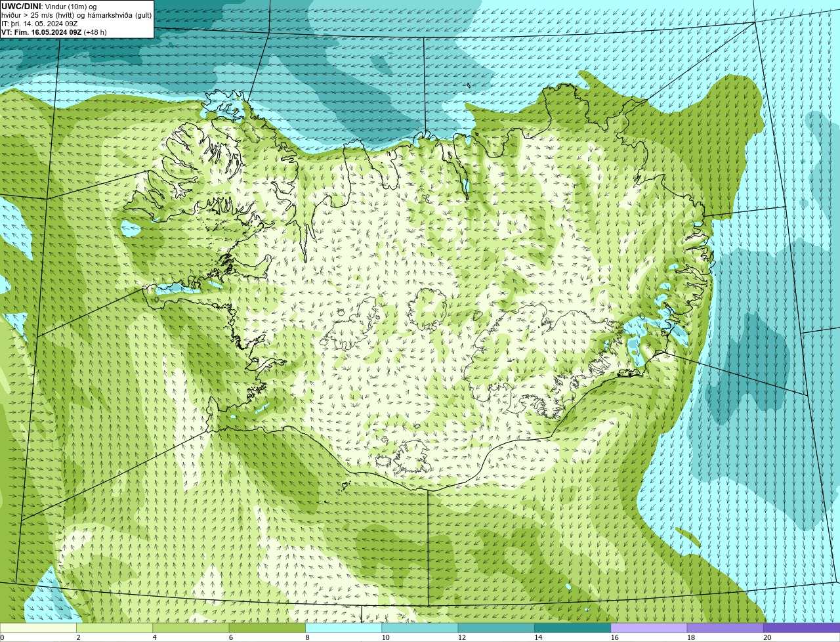The height and width of the screenshot is (642, 840).
Task: Click the light lavender 16–18 legend swatch
Action: (649, 628)
